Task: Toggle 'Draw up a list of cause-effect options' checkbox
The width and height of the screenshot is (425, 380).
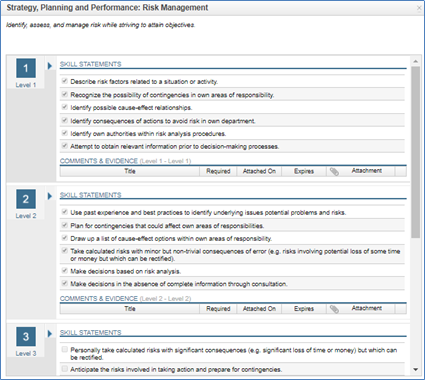Action: (65, 238)
